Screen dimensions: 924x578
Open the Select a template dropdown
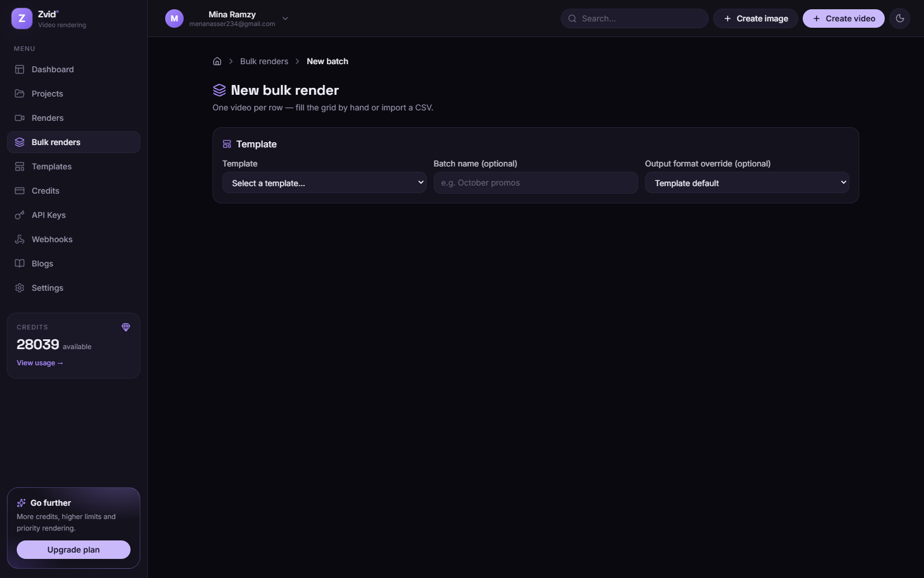click(325, 183)
